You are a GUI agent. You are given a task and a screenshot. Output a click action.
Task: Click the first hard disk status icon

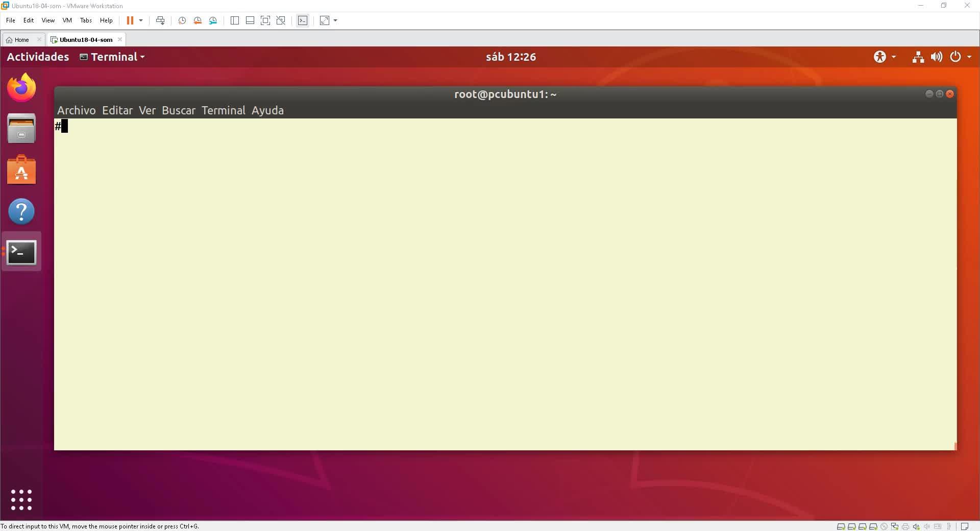pyautogui.click(x=841, y=526)
